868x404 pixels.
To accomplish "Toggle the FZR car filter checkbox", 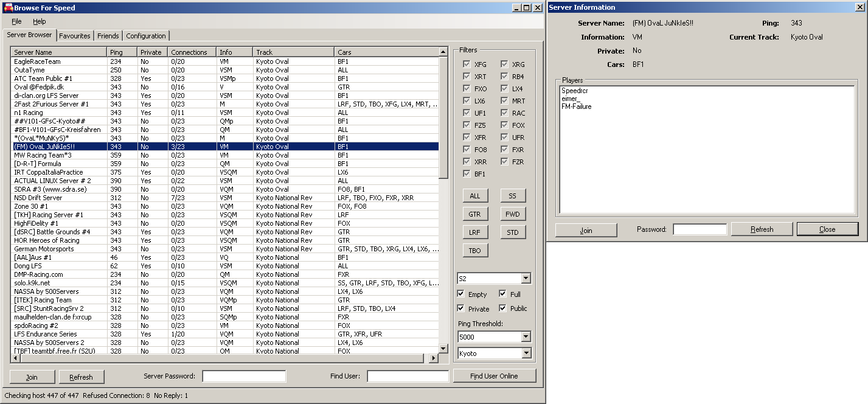I will point(504,161).
